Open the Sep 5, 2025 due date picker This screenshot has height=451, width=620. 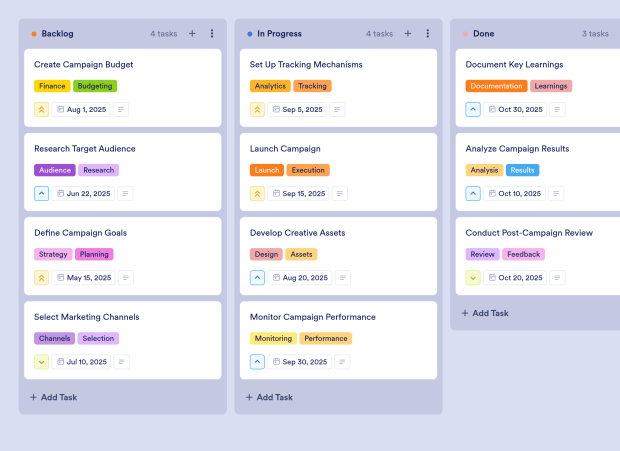point(297,109)
